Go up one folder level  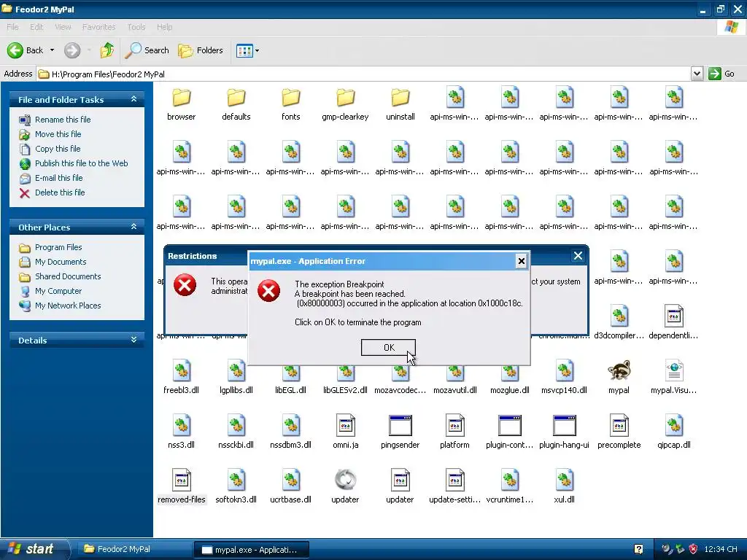[x=107, y=50]
